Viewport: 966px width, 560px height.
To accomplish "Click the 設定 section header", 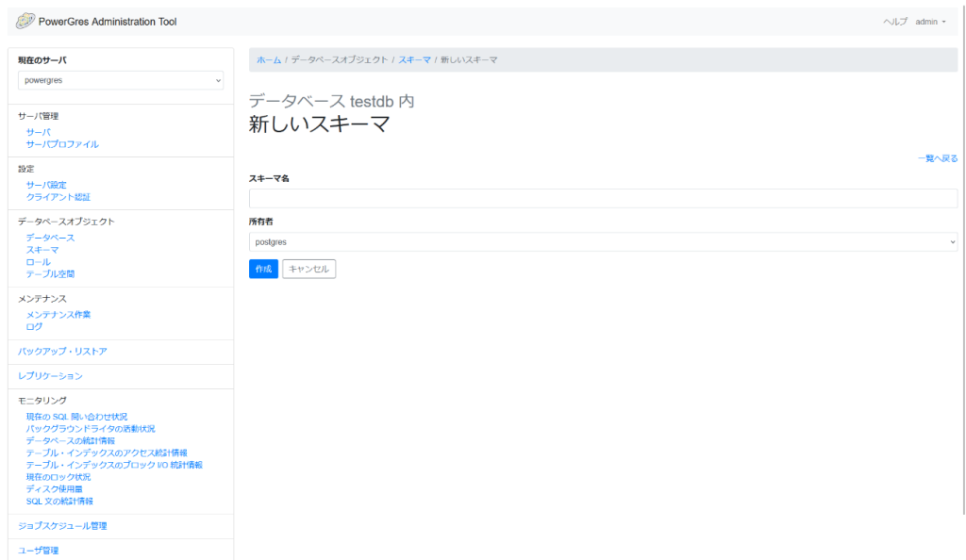I will pyautogui.click(x=25, y=170).
